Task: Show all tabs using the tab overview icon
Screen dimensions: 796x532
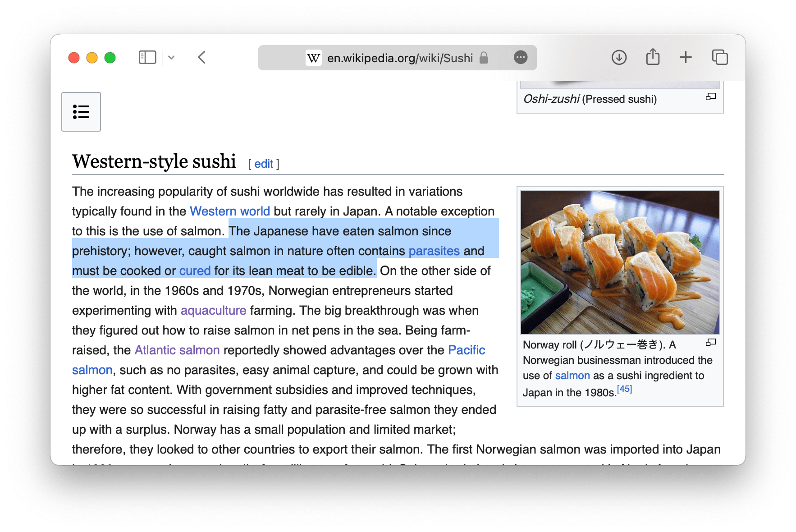Action: click(719, 57)
